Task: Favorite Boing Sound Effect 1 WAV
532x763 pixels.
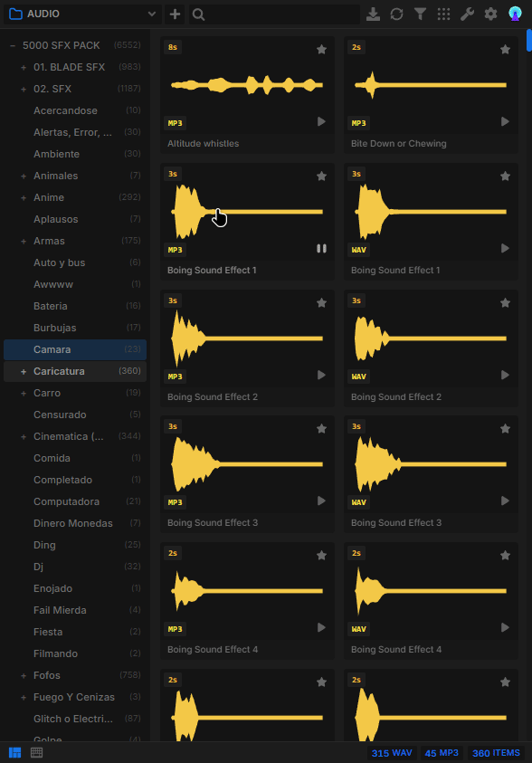Action: click(505, 176)
